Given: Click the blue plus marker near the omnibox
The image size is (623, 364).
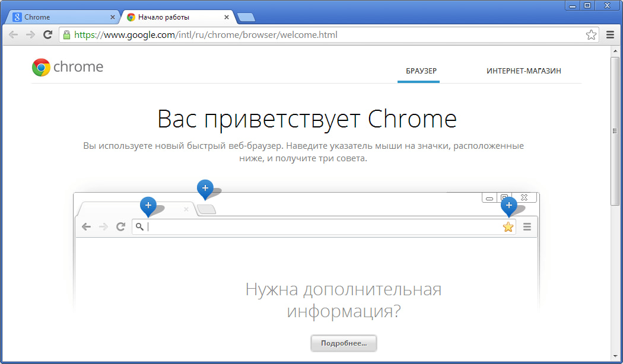Looking at the screenshot, I should point(148,206).
